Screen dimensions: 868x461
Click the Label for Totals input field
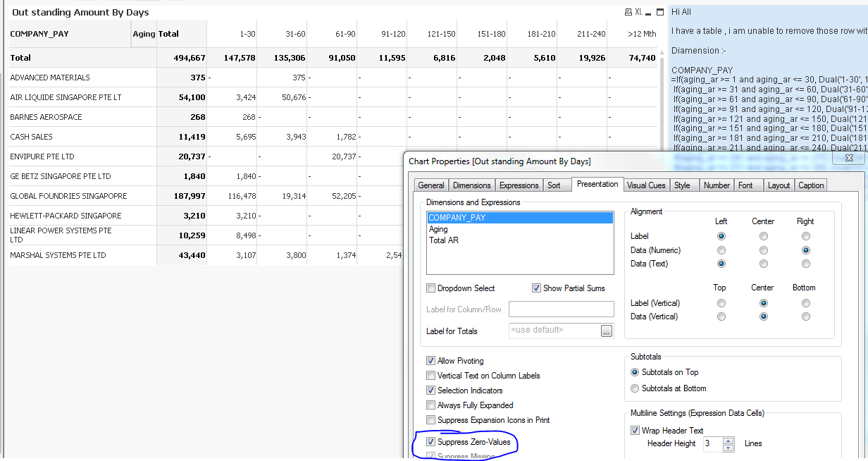(x=562, y=309)
